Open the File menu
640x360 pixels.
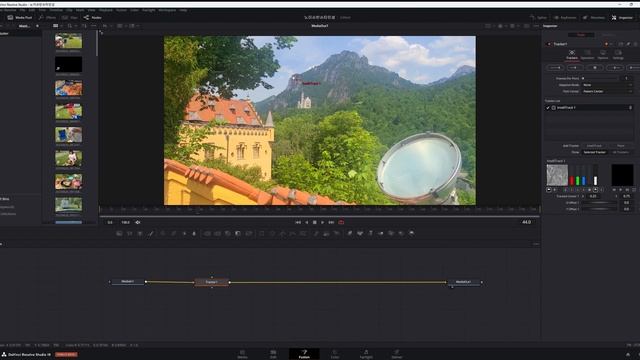[x=22, y=10]
